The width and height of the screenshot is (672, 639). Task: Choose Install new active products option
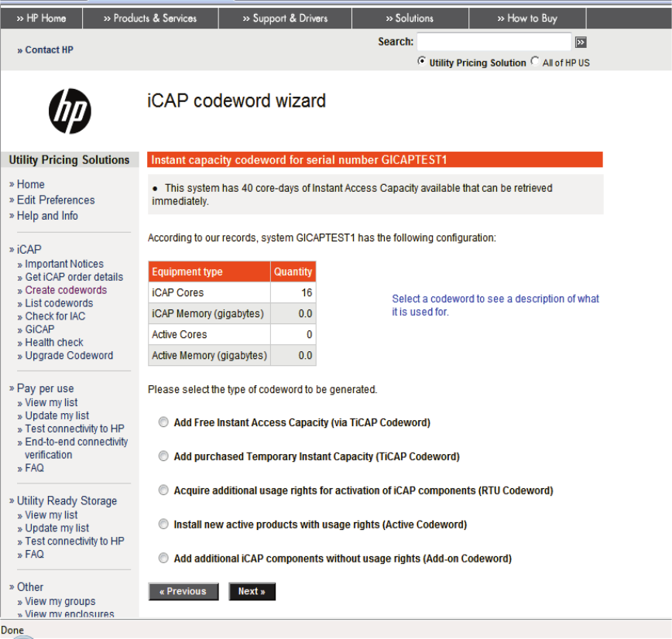click(x=163, y=525)
